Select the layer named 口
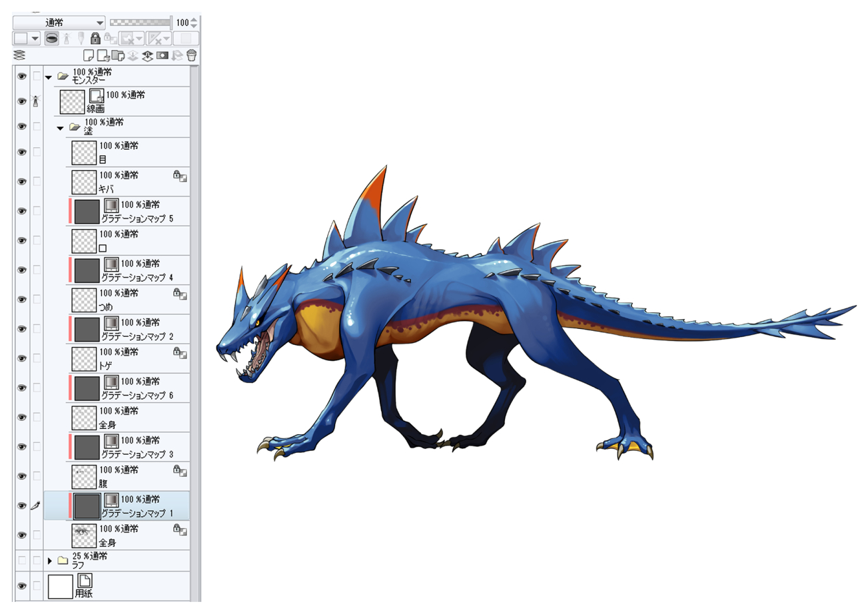 [x=103, y=248]
